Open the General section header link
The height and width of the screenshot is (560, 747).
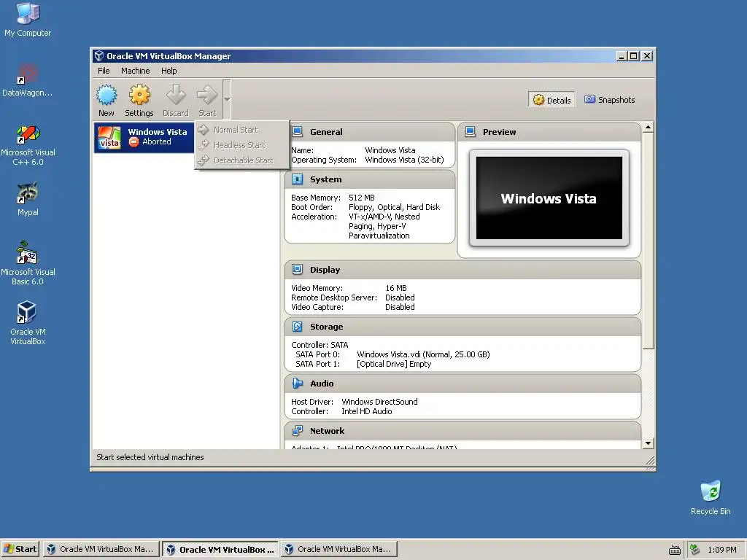tap(326, 132)
